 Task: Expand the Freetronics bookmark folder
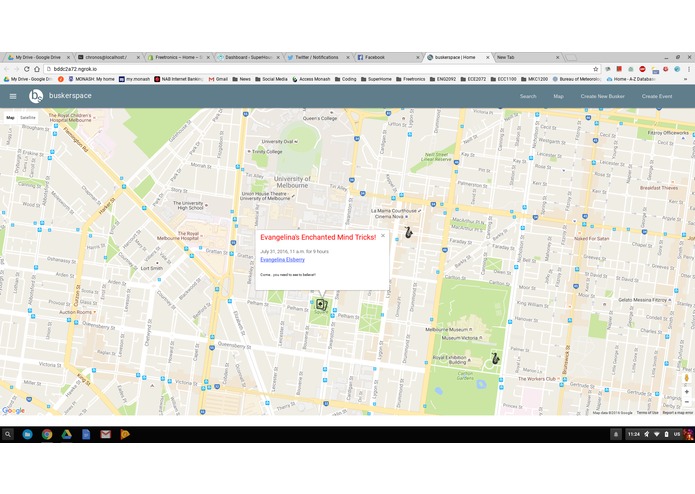click(x=410, y=79)
